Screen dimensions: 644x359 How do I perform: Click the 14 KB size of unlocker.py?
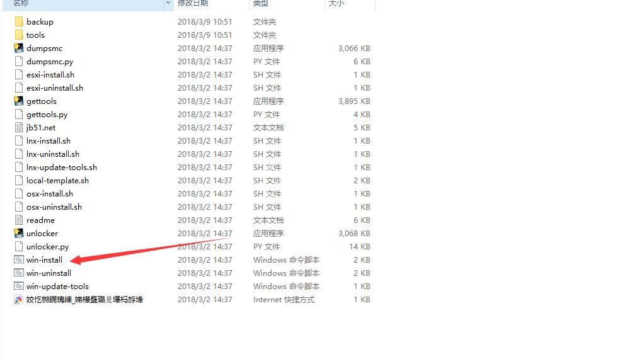(360, 247)
